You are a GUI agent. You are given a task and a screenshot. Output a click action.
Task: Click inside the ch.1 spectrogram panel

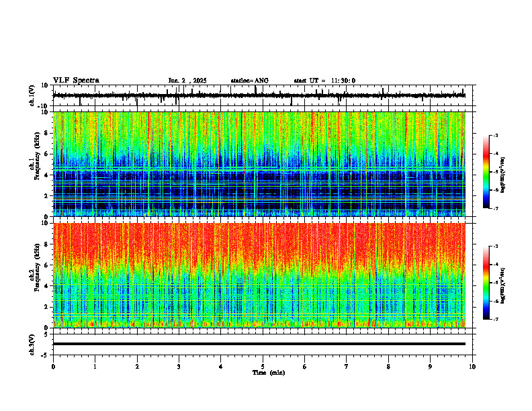pyautogui.click(x=259, y=164)
